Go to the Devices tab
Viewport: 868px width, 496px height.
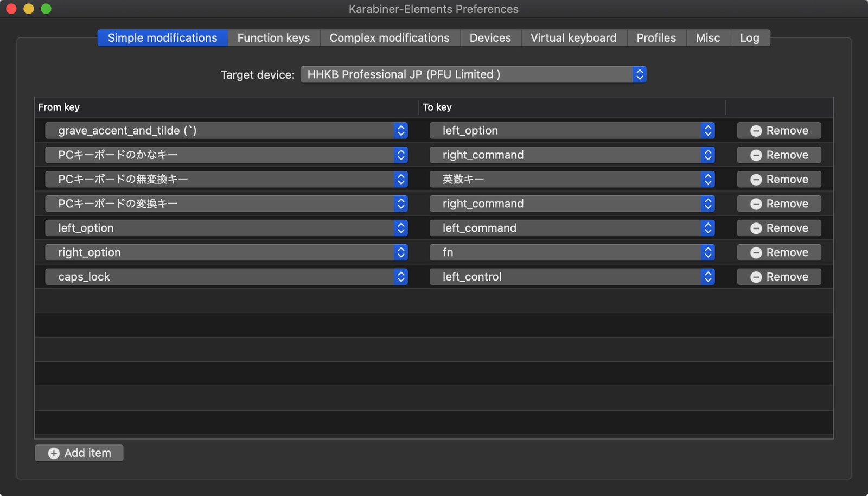(490, 38)
